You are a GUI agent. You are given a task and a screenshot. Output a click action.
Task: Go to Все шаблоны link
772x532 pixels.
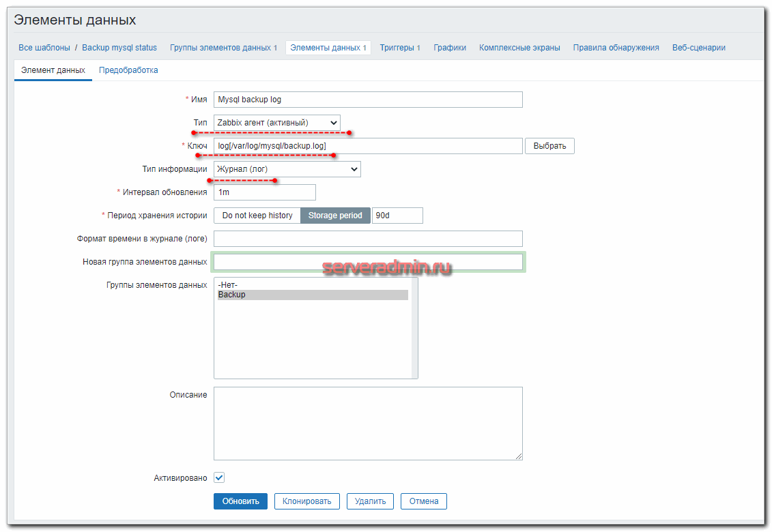tap(44, 48)
